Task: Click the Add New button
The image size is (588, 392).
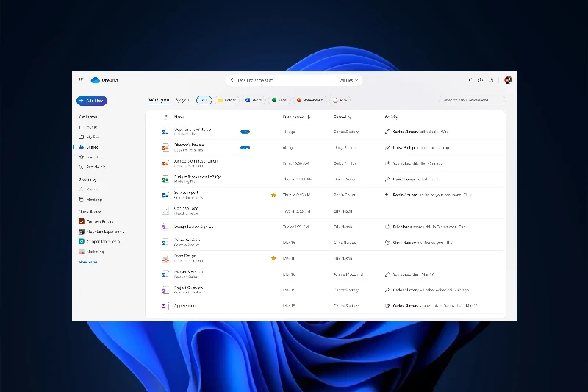Action: (92, 101)
